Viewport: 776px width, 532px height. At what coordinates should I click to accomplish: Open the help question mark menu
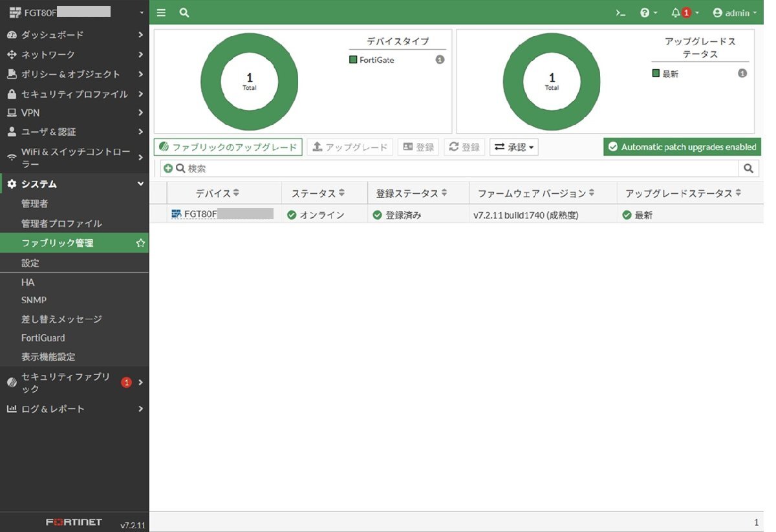pos(647,13)
